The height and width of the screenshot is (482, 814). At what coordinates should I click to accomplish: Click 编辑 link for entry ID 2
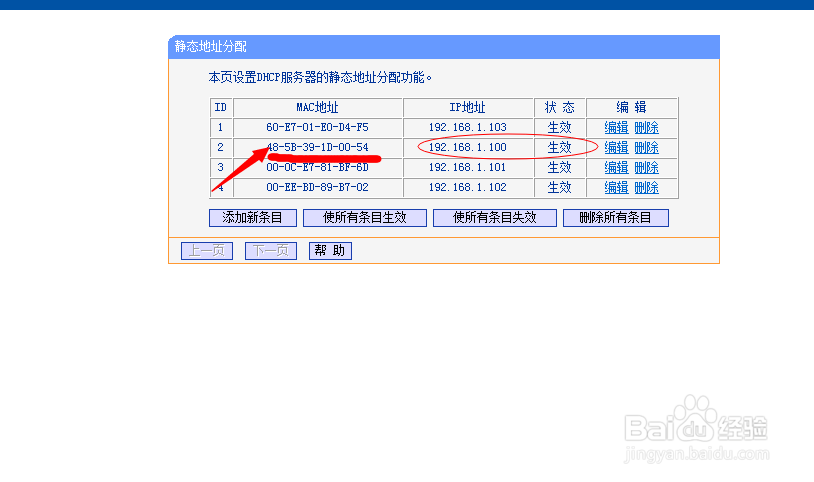point(616,148)
